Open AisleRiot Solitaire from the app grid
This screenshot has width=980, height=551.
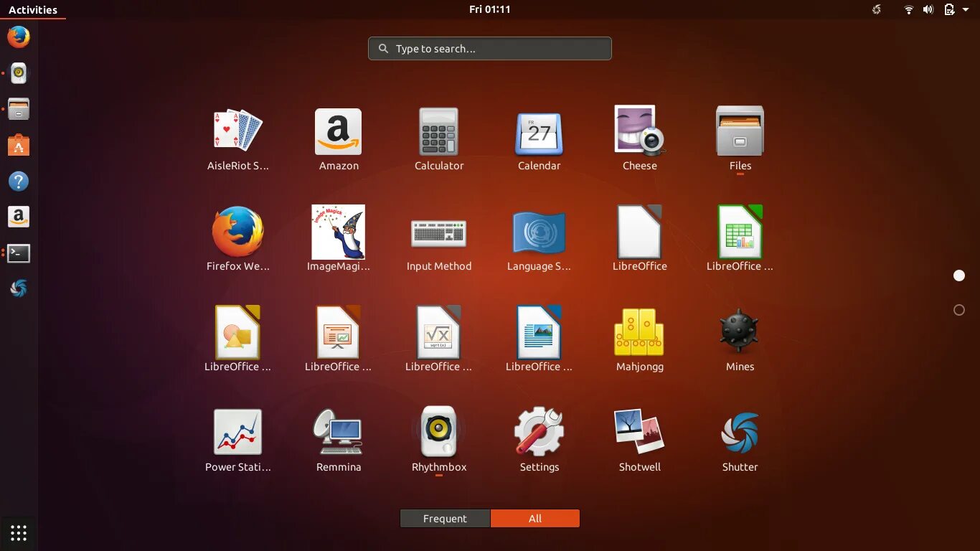tap(237, 140)
